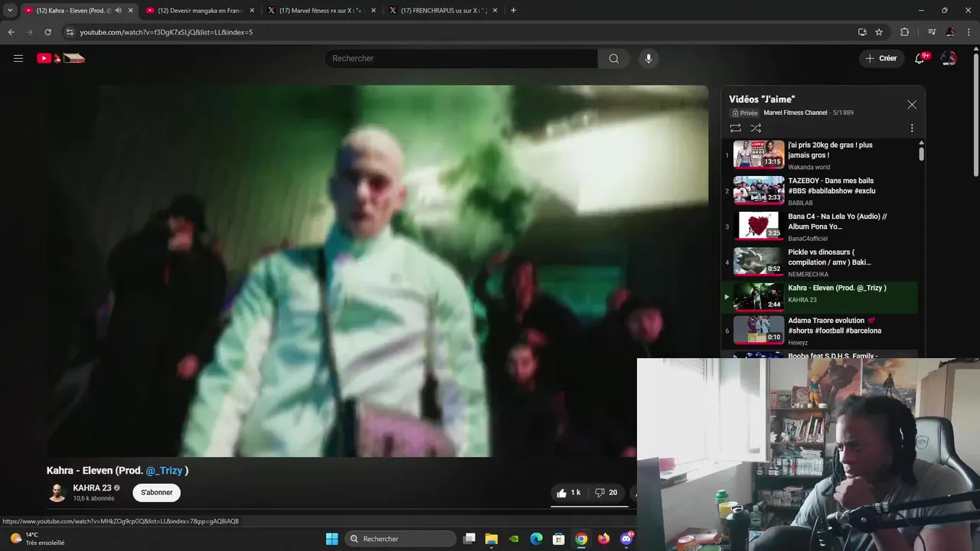Open Marvel Fitness Channel playlist owner link
The image size is (980, 551).
pos(795,112)
